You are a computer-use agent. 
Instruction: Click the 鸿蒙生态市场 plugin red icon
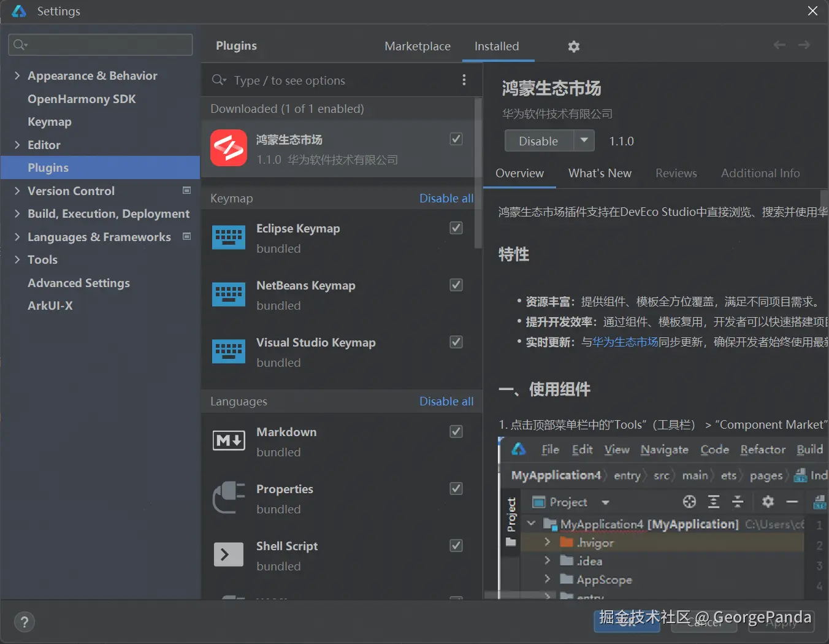pyautogui.click(x=229, y=148)
